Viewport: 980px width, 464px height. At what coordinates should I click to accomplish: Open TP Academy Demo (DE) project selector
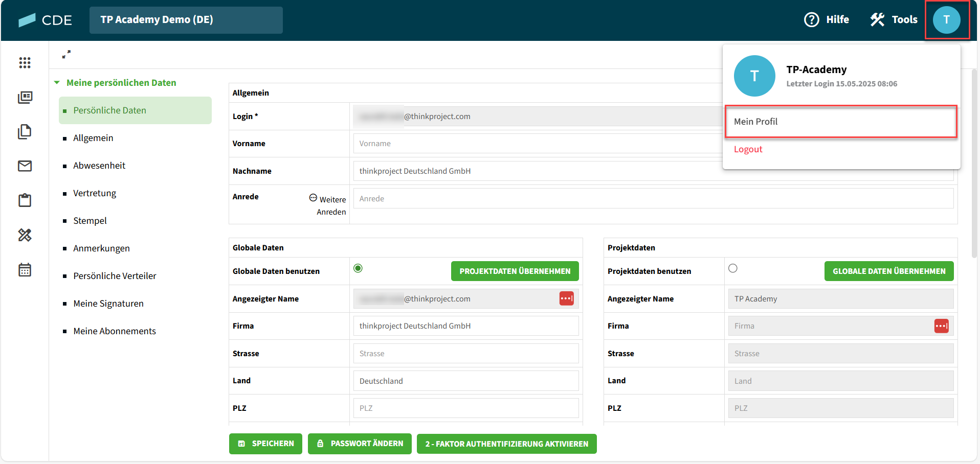click(186, 20)
